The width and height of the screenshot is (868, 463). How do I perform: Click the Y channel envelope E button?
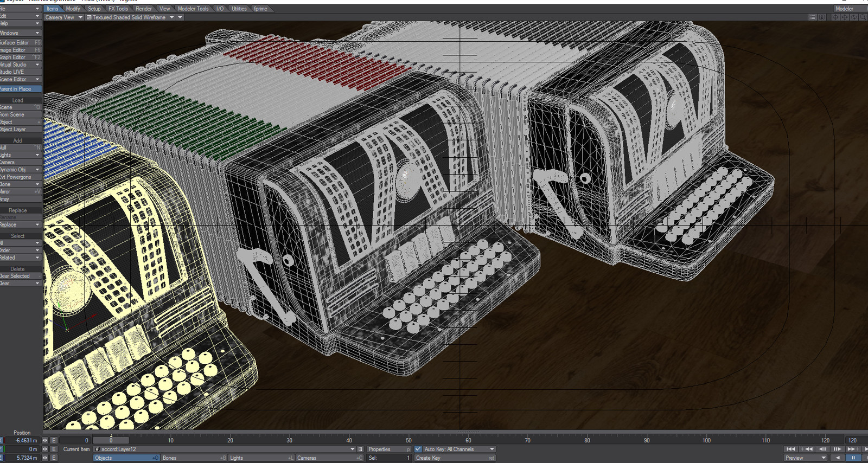coord(54,449)
